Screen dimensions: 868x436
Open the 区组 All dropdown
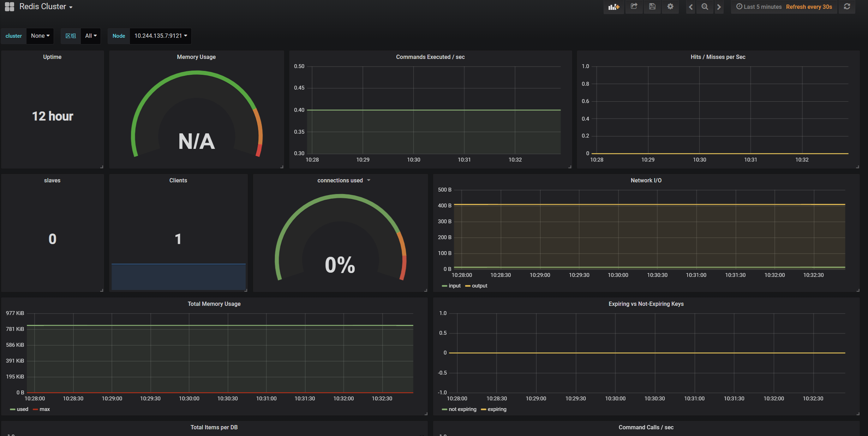point(91,36)
